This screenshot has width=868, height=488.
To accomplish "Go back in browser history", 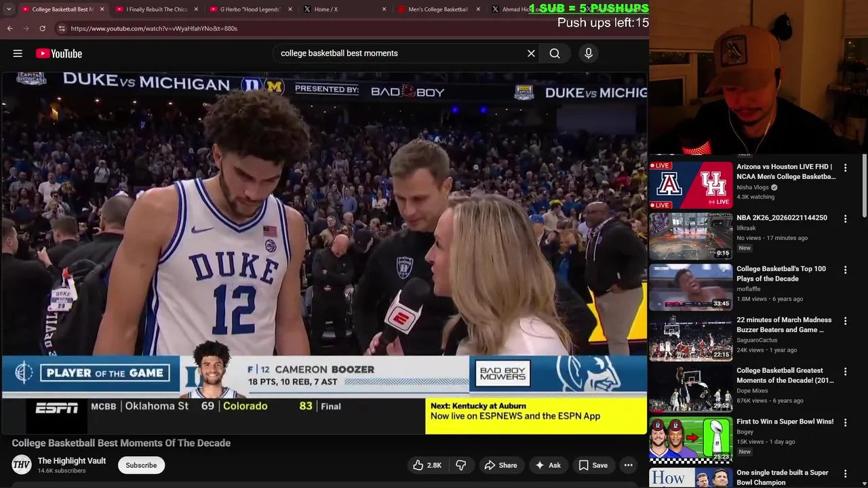I will (x=9, y=28).
